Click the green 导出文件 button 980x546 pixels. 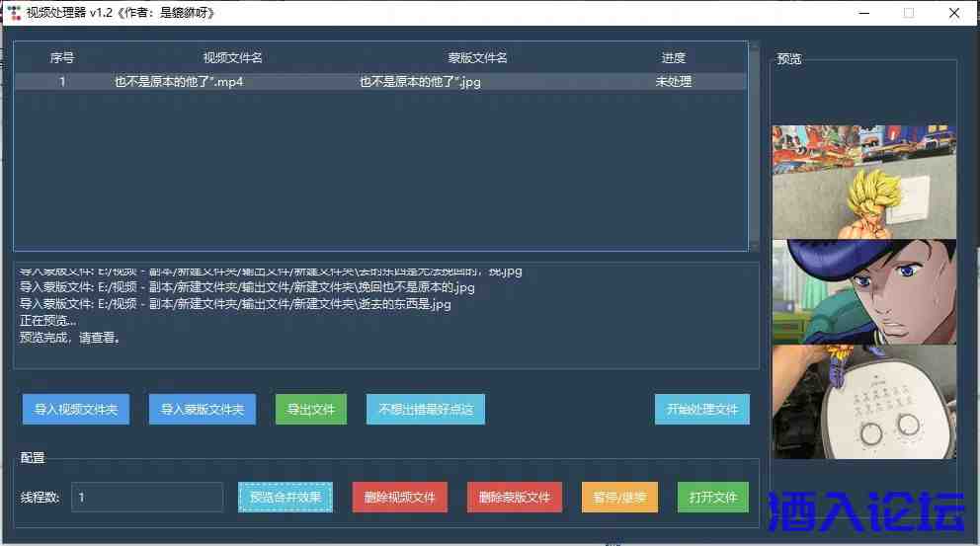click(311, 409)
